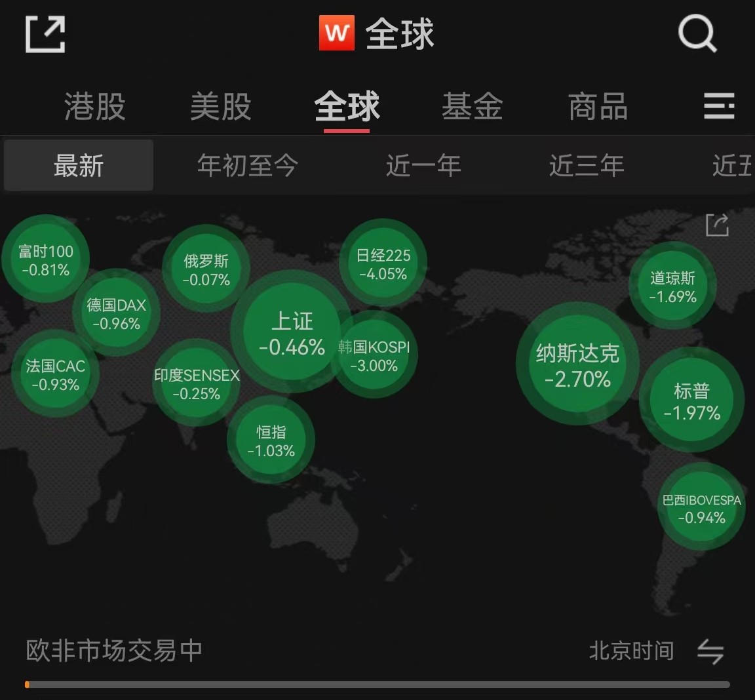Switch to the 美股 tab
The height and width of the screenshot is (700, 755).
point(220,106)
